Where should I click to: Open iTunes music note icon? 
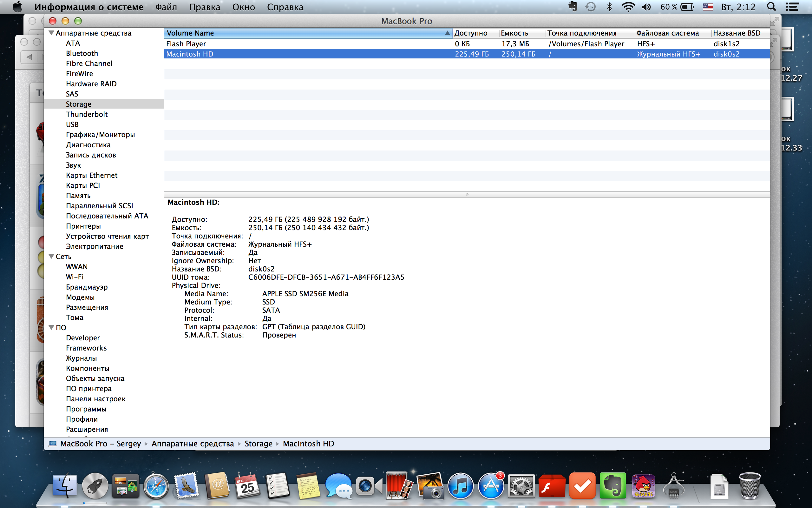460,486
